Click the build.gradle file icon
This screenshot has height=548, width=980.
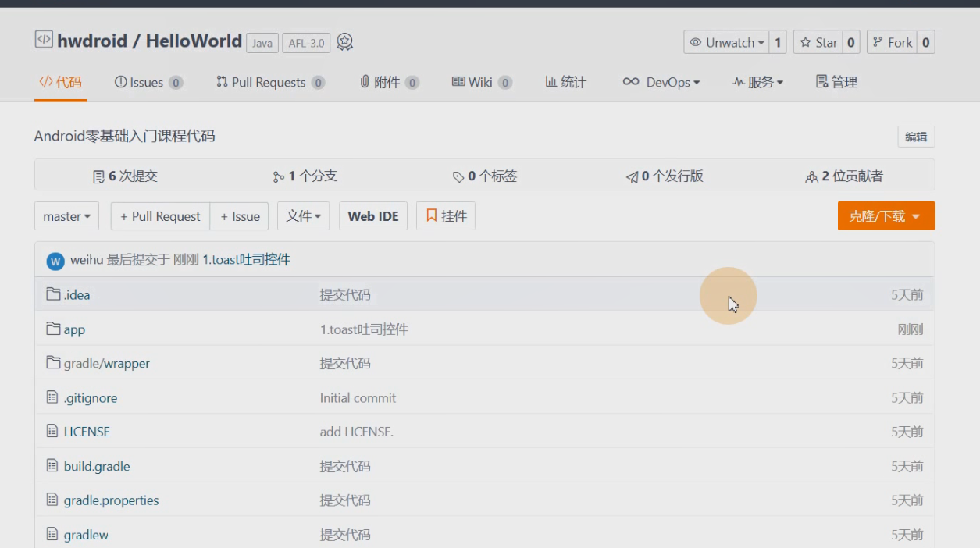coord(52,466)
